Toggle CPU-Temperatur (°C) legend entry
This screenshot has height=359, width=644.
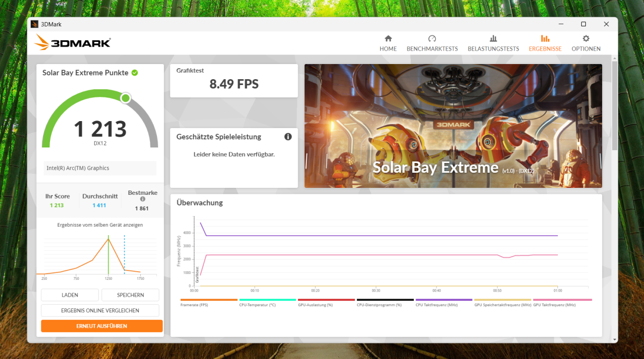(267, 302)
